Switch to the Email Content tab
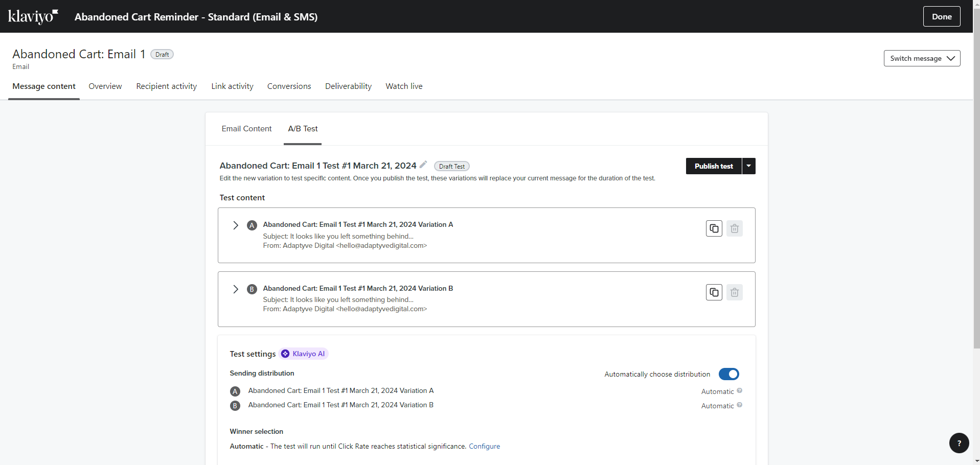This screenshot has height=465, width=980. click(x=246, y=129)
